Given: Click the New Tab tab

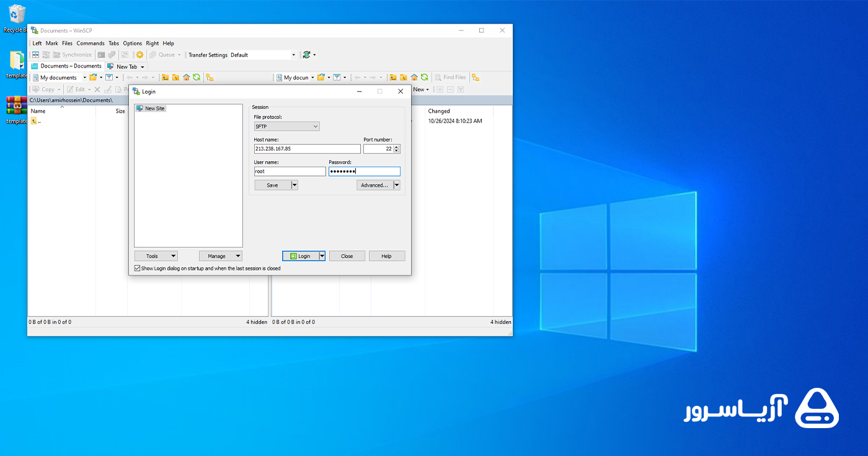Looking at the screenshot, I should pos(126,66).
